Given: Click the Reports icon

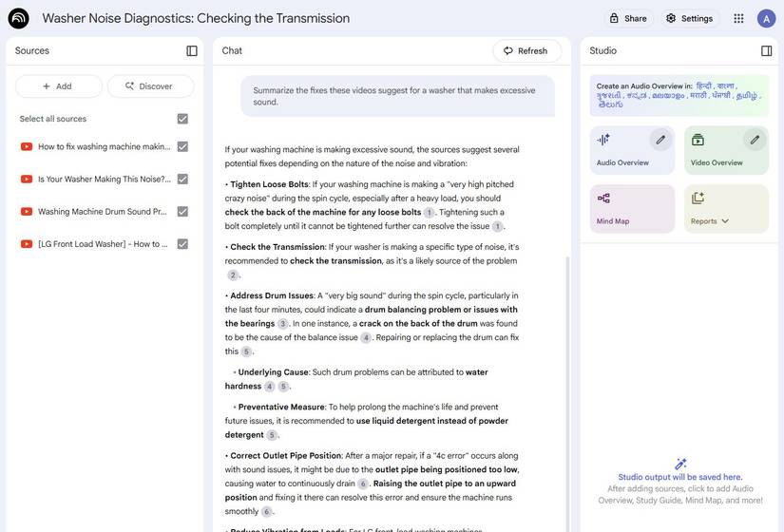Looking at the screenshot, I should click(698, 199).
